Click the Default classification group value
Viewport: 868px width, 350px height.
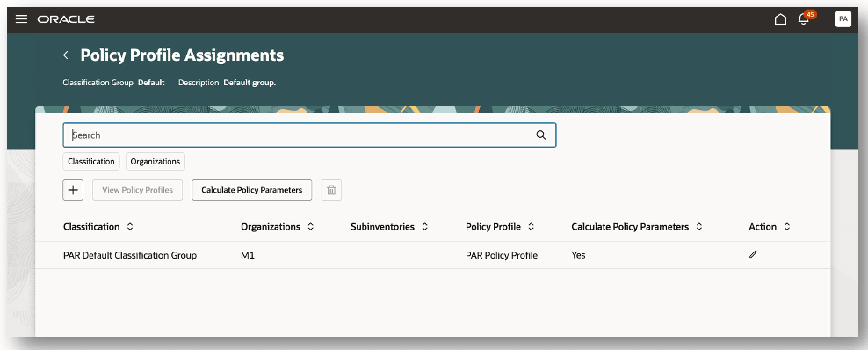tap(151, 83)
